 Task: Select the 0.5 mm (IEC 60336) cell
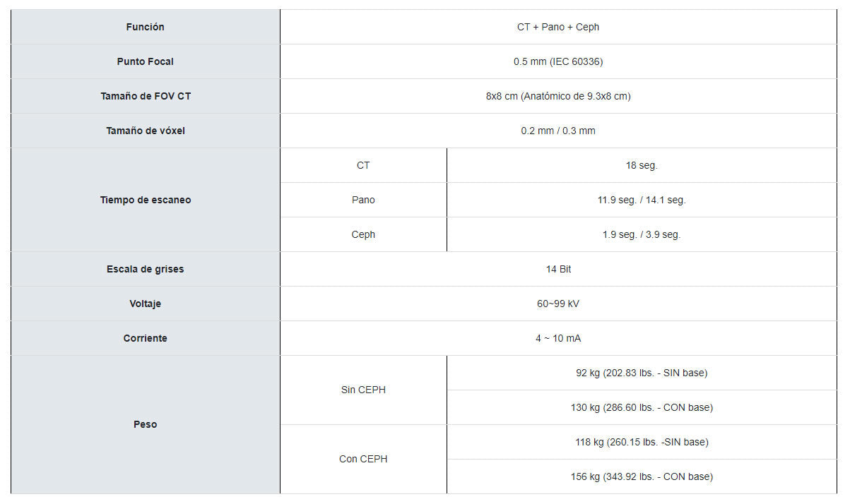(558, 61)
